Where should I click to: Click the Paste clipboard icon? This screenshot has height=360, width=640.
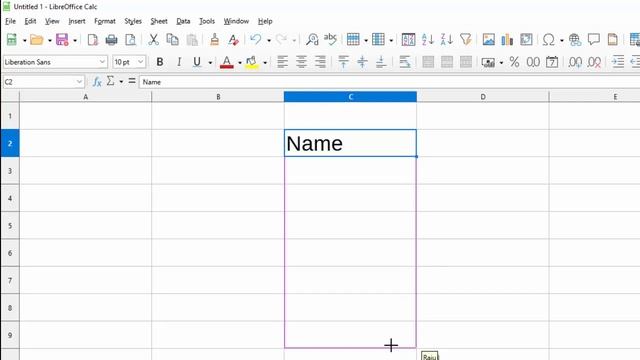click(192, 40)
